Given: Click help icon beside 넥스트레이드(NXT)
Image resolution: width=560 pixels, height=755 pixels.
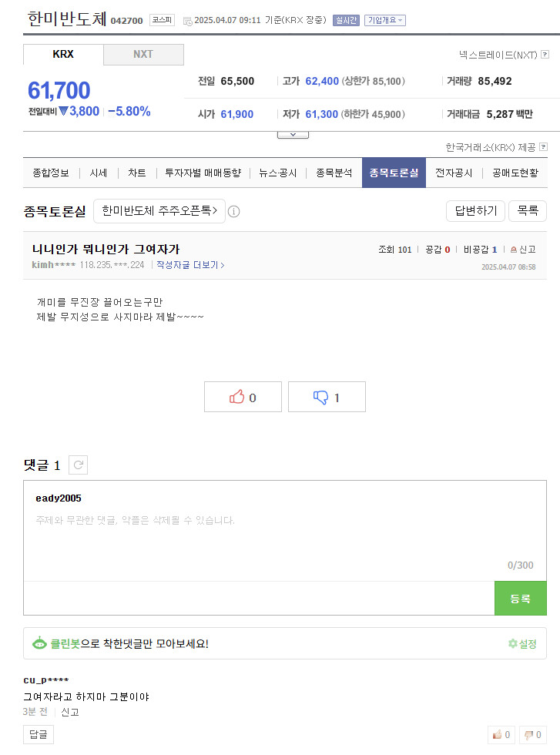Looking at the screenshot, I should [x=545, y=55].
